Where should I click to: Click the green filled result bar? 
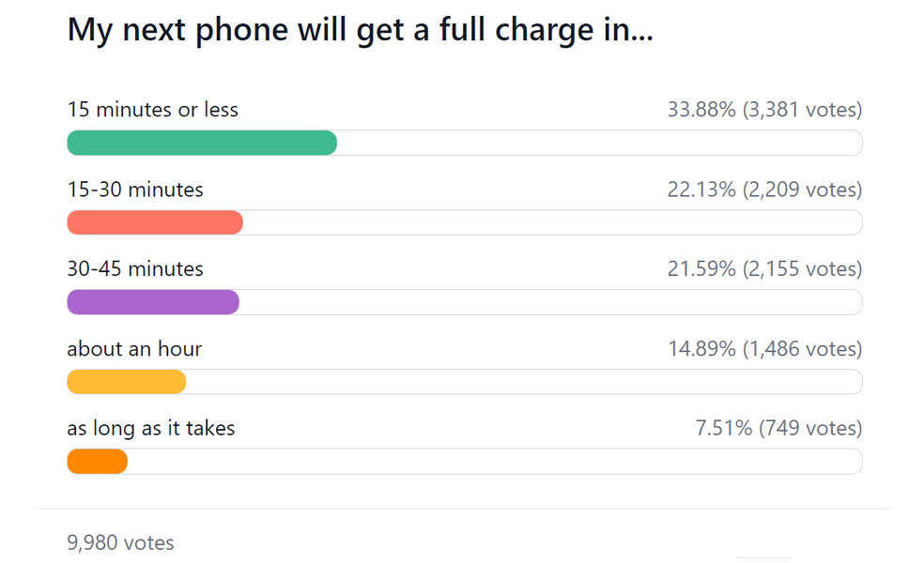[x=202, y=143]
